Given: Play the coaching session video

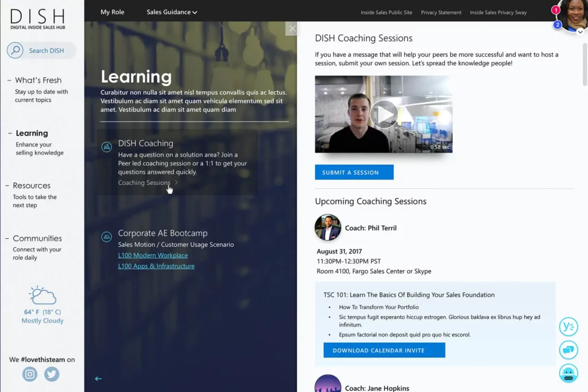Looking at the screenshot, I should [383, 114].
